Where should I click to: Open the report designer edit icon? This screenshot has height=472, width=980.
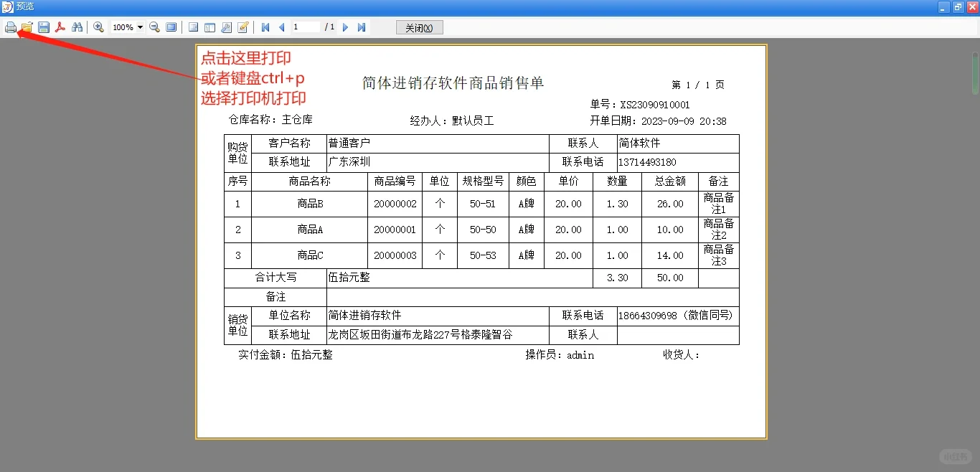[x=242, y=27]
